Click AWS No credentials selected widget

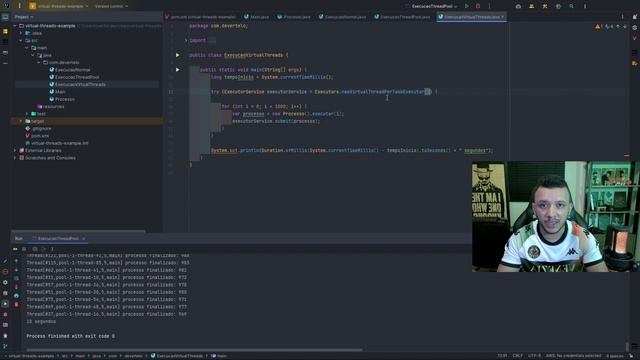573,356
